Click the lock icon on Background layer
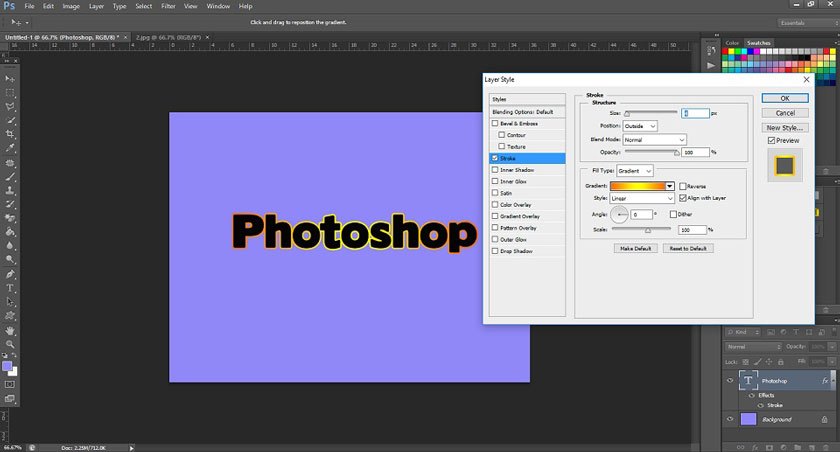 click(824, 419)
